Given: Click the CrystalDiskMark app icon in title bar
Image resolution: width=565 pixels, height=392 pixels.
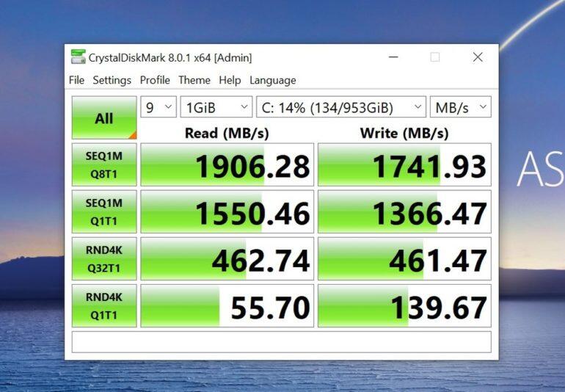Looking at the screenshot, I should (x=79, y=57).
